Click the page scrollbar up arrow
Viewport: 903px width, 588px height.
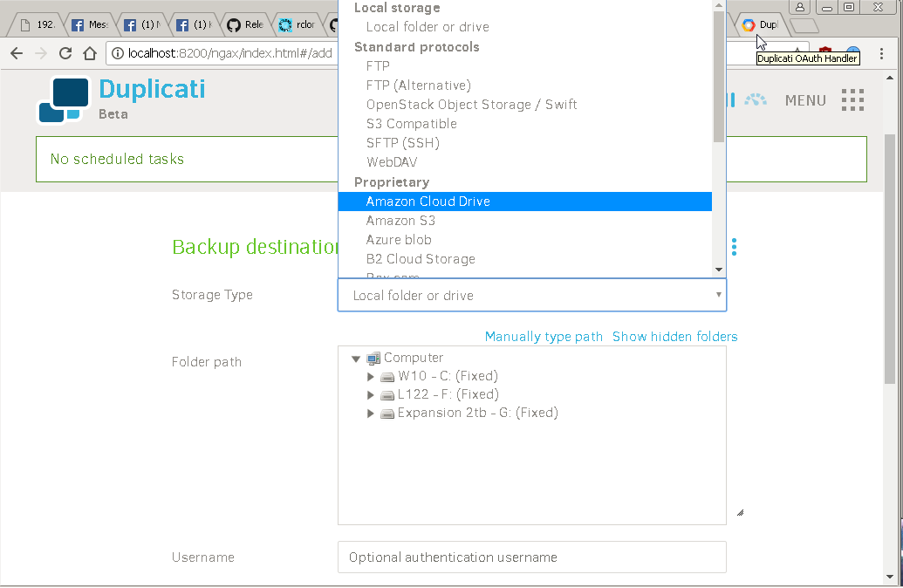pos(890,78)
